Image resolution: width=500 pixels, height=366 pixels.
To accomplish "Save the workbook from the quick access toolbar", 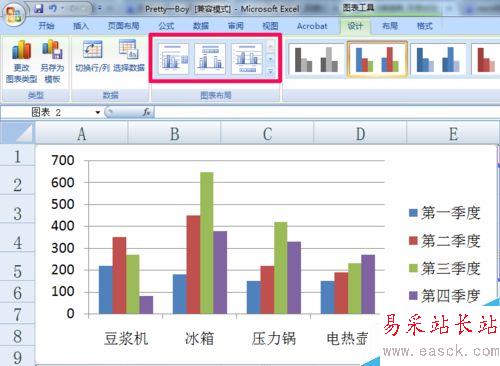I will [x=39, y=8].
